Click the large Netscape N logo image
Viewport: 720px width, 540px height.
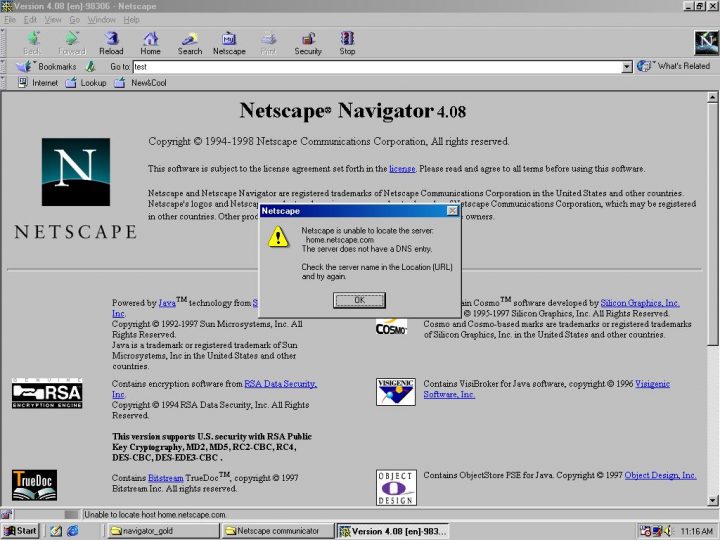click(76, 172)
